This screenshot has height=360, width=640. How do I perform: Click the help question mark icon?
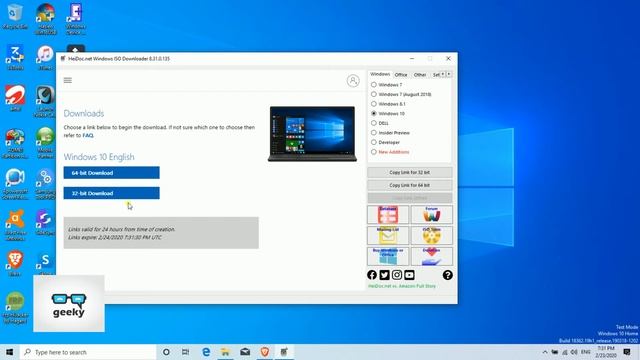coord(447,275)
